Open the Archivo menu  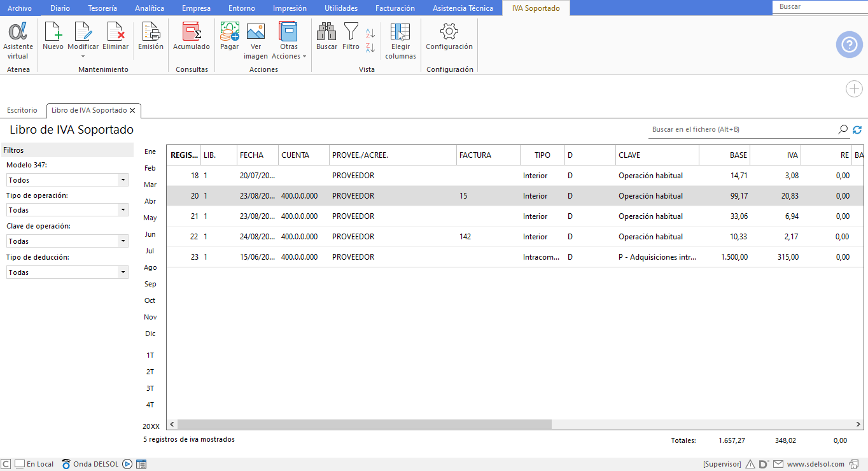[19, 8]
